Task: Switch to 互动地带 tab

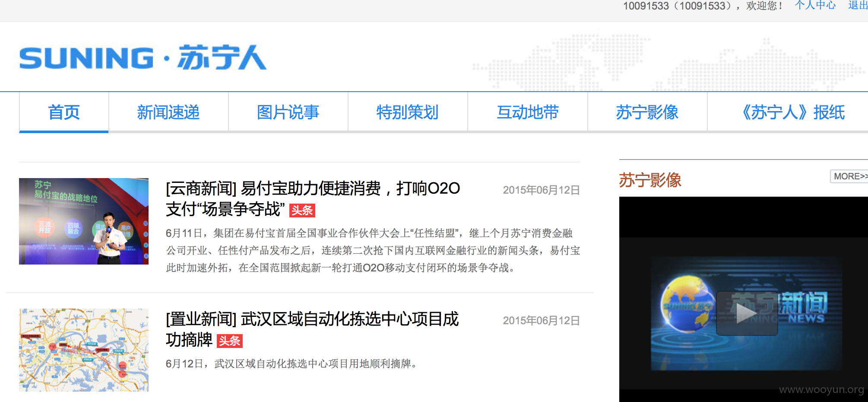Action: (528, 112)
